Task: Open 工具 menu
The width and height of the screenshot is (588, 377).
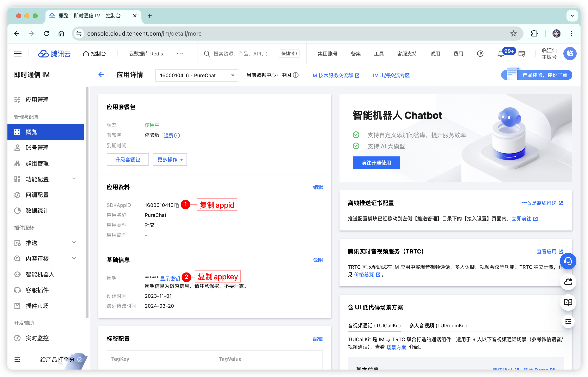Action: coord(379,54)
